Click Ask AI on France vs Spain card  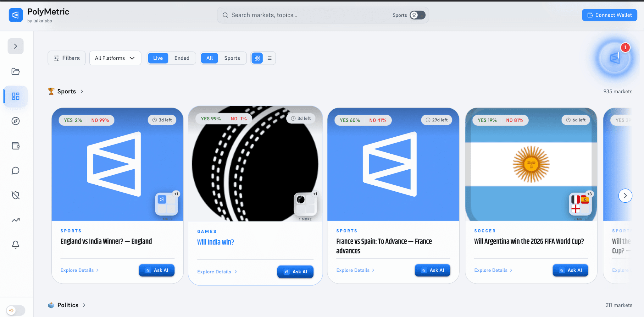tap(432, 270)
